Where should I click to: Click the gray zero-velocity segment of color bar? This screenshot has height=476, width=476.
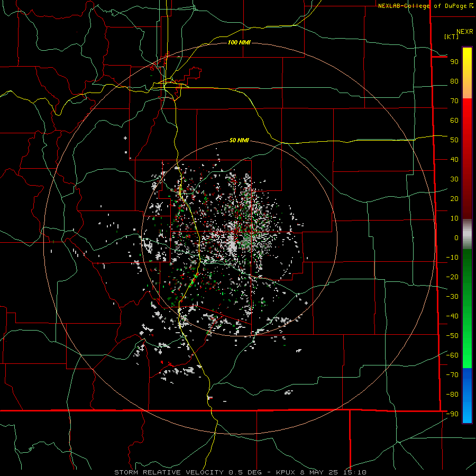(x=467, y=234)
